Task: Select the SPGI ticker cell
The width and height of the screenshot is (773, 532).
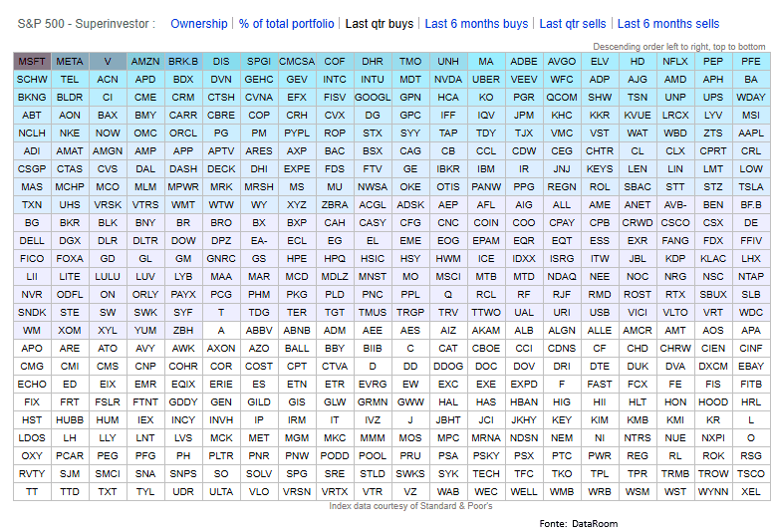Action: [x=259, y=61]
